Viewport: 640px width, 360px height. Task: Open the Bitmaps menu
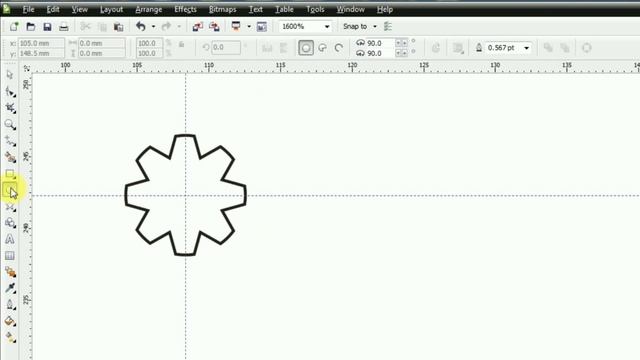222,9
